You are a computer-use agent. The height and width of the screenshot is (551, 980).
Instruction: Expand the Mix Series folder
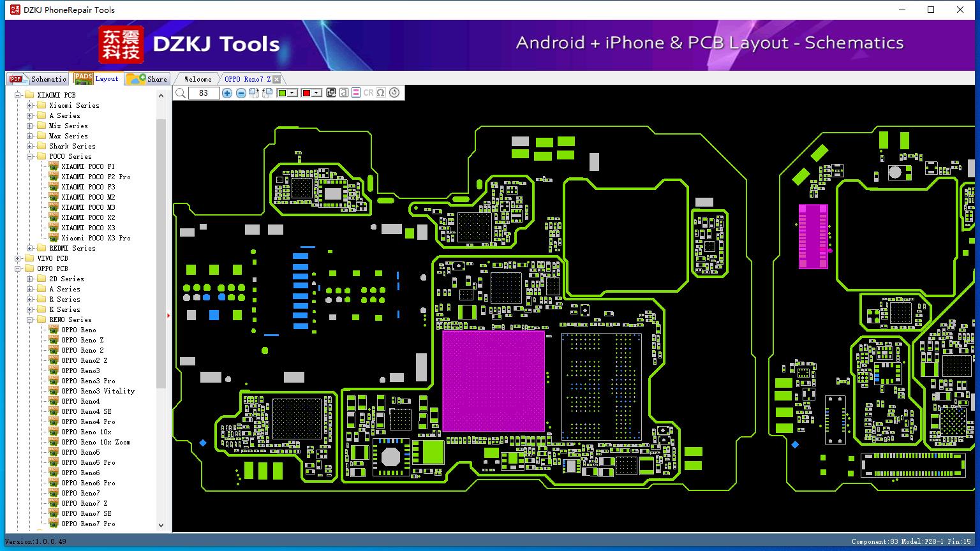tap(30, 126)
